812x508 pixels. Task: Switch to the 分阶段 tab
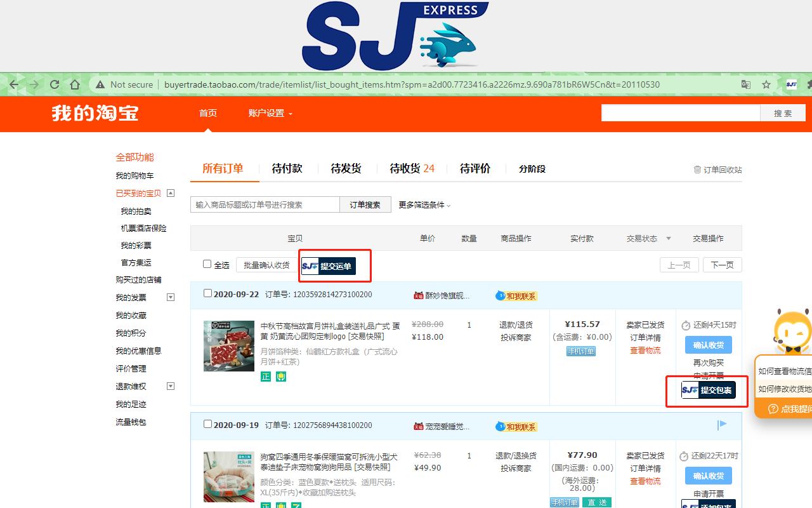pyautogui.click(x=532, y=169)
